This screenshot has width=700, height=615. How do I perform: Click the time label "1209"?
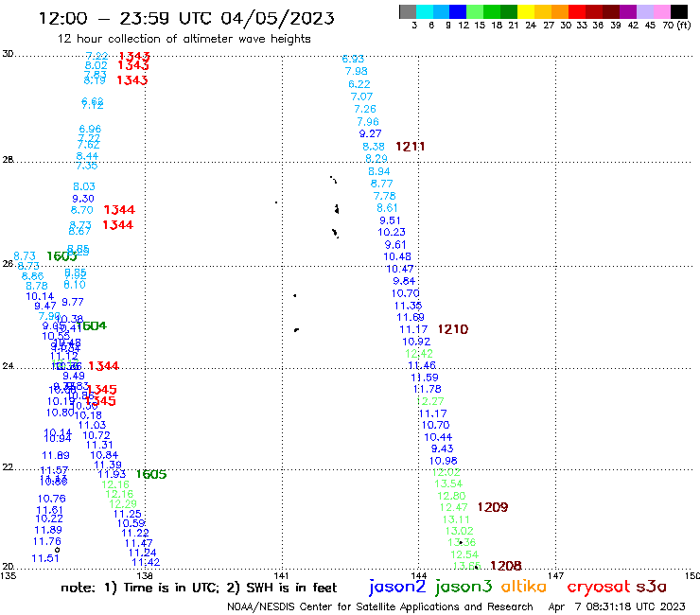[493, 507]
